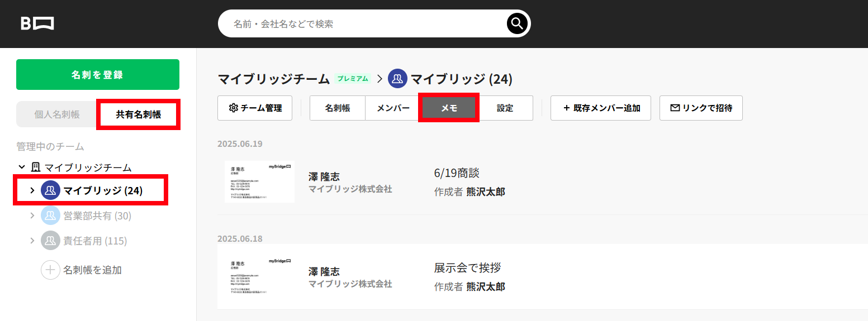Screen dimensions: 868x321
Task: Click the マイブリッジ group avatar in sidebar
Action: [x=50, y=190]
